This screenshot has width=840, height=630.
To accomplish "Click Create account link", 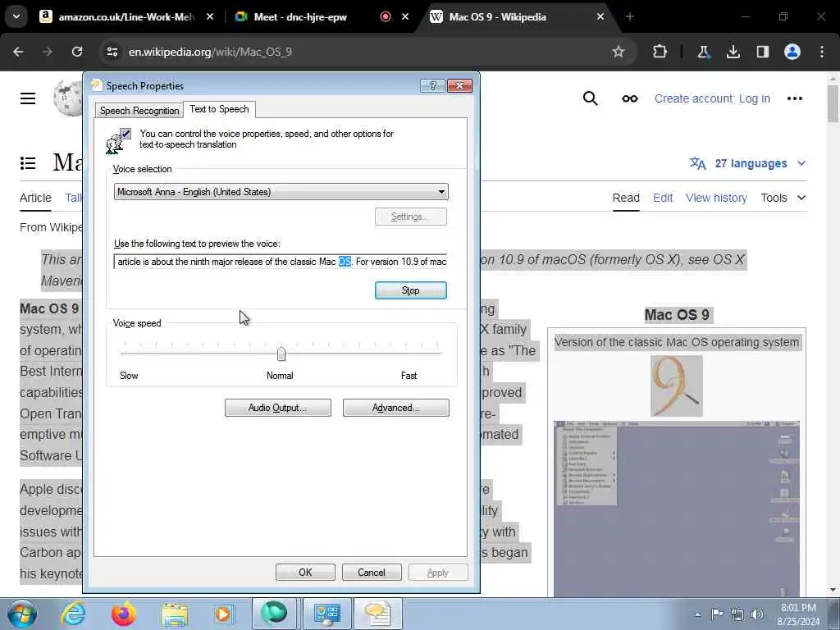I will coord(693,98).
